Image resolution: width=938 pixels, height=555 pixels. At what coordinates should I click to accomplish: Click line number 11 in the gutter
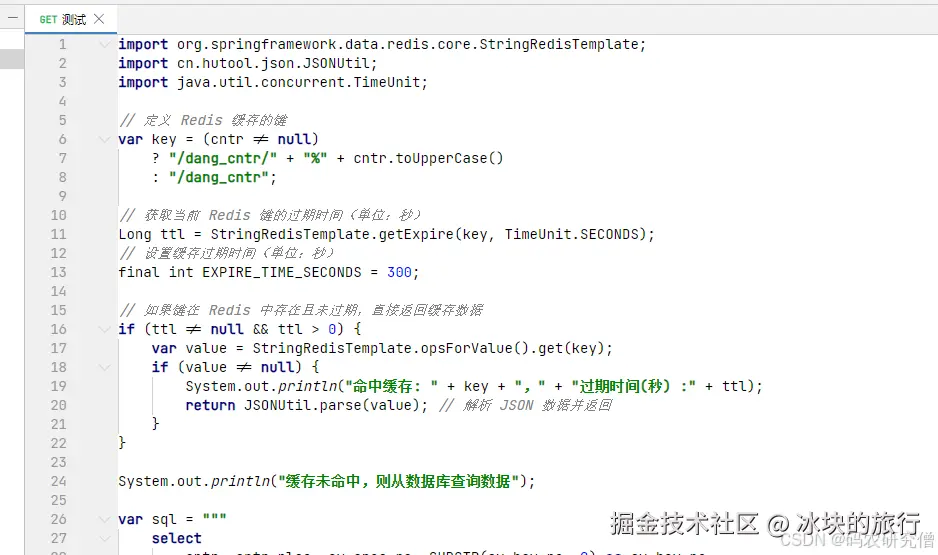click(x=59, y=234)
